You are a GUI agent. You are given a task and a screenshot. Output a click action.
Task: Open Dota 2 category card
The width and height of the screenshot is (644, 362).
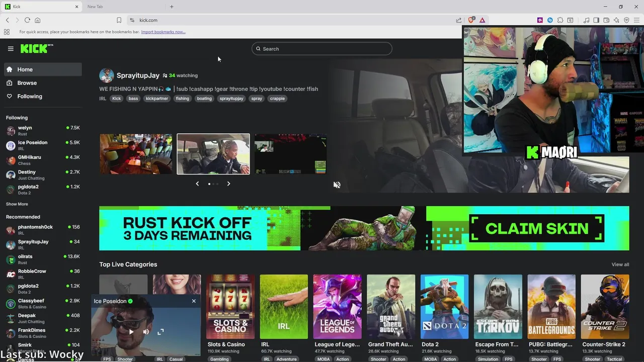pos(444,307)
